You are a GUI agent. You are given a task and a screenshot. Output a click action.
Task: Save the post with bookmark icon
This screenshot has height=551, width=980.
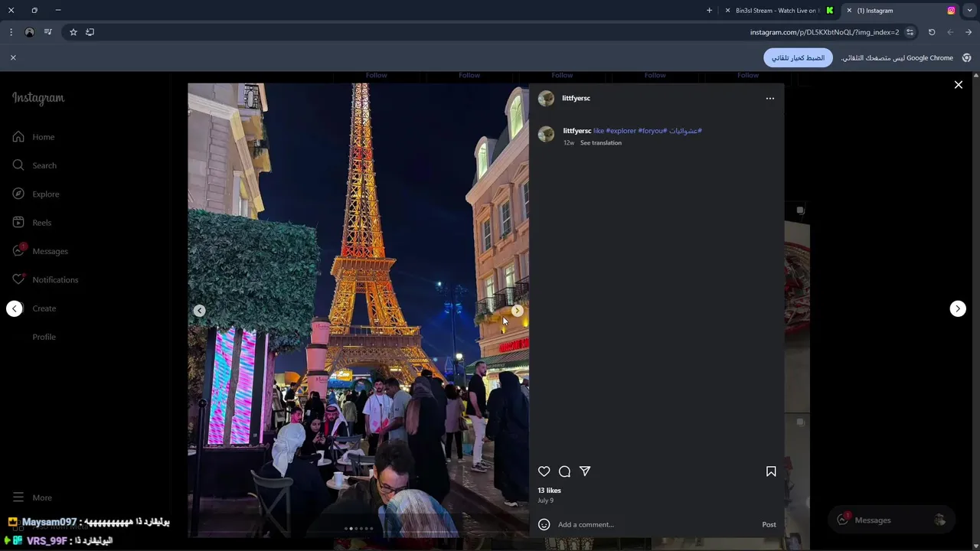[771, 471]
